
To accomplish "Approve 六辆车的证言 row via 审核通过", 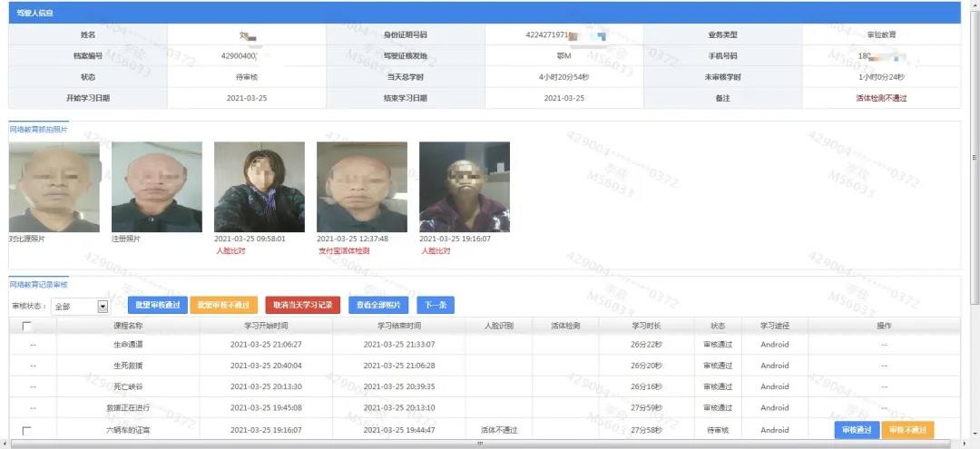I will coord(857,430).
